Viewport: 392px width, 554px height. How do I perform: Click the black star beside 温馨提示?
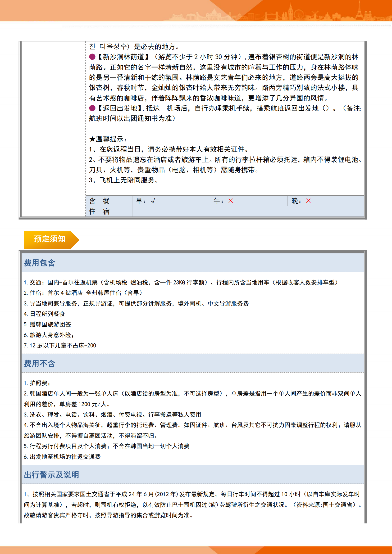point(92,139)
